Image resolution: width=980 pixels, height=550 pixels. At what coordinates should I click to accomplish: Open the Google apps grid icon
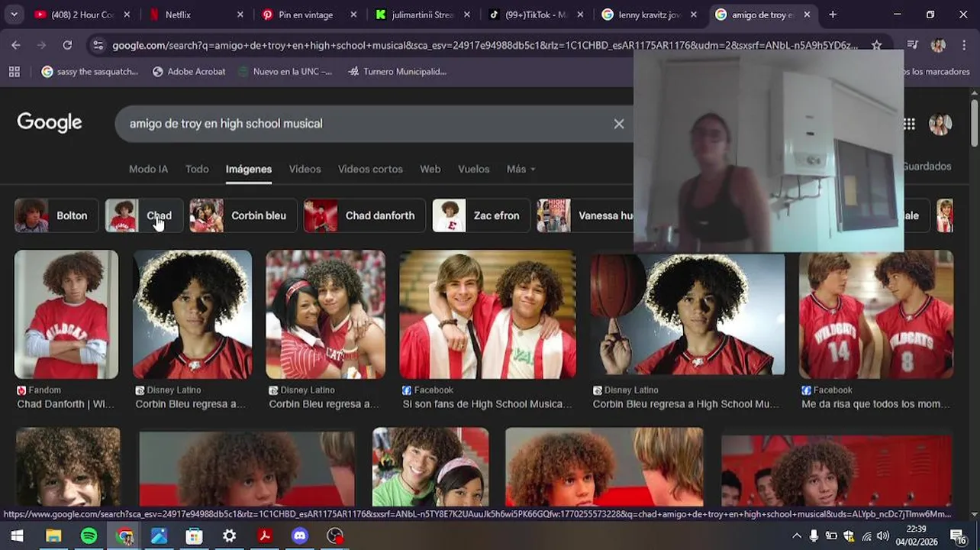[909, 124]
